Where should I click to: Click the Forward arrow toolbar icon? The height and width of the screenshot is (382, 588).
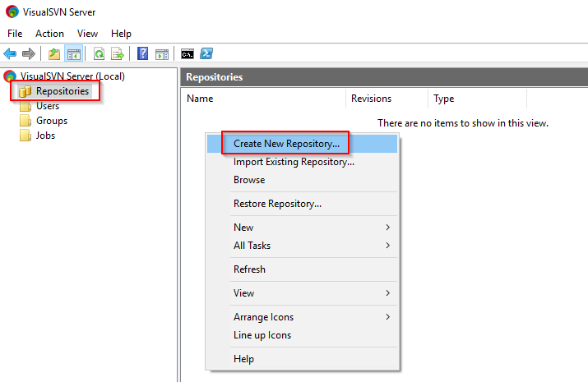[29, 54]
